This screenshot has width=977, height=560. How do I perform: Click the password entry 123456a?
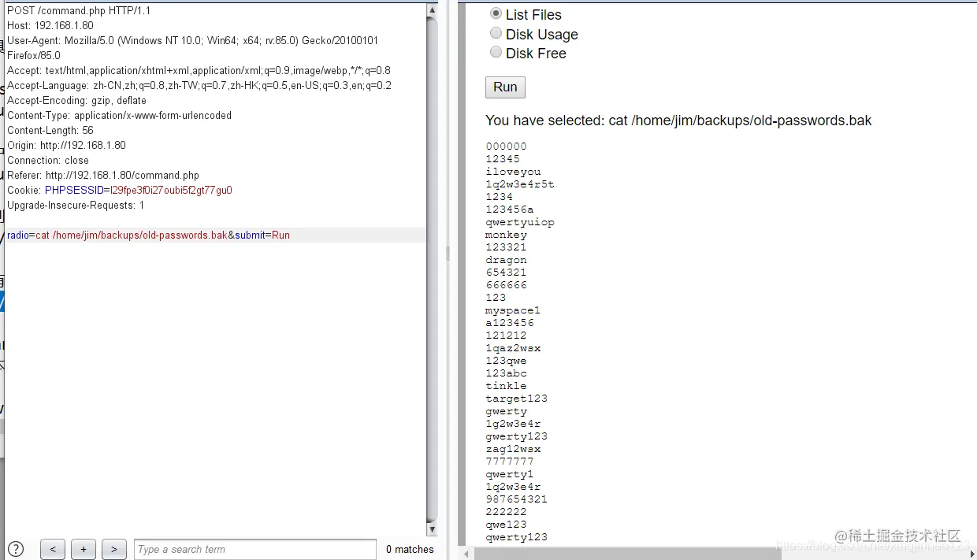(x=510, y=210)
